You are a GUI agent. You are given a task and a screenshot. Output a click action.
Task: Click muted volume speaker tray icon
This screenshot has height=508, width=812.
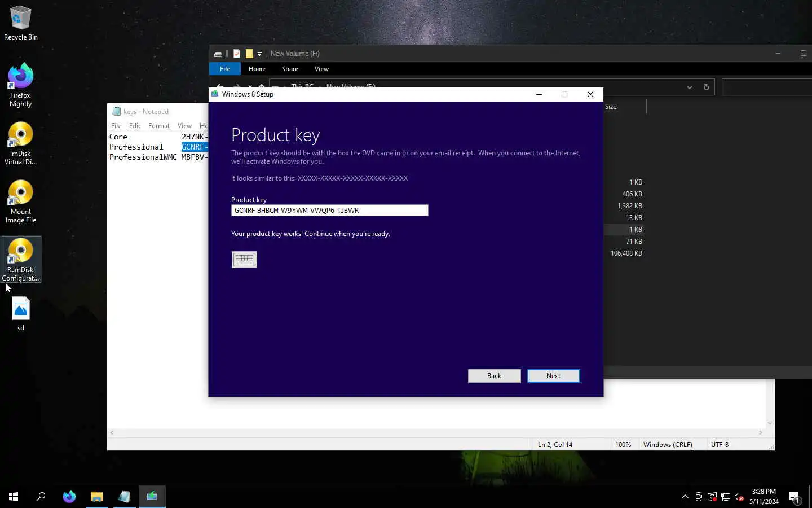tap(739, 497)
